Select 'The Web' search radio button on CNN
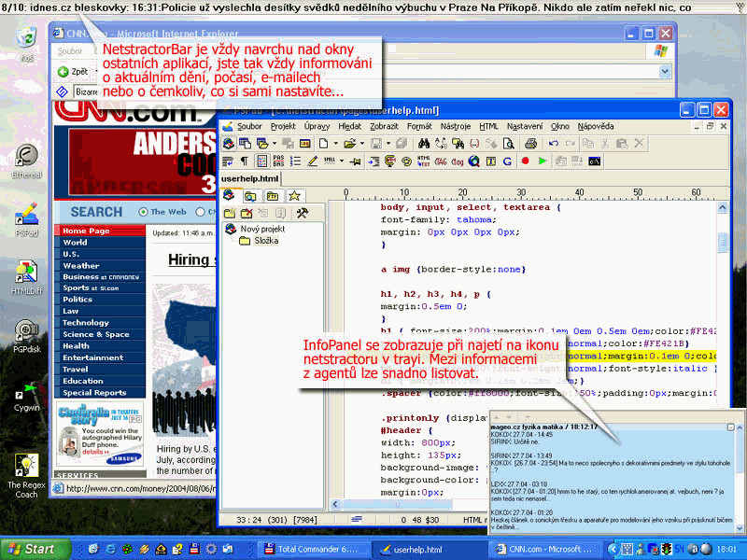Image resolution: width=747 pixels, height=560 pixels. click(x=143, y=212)
